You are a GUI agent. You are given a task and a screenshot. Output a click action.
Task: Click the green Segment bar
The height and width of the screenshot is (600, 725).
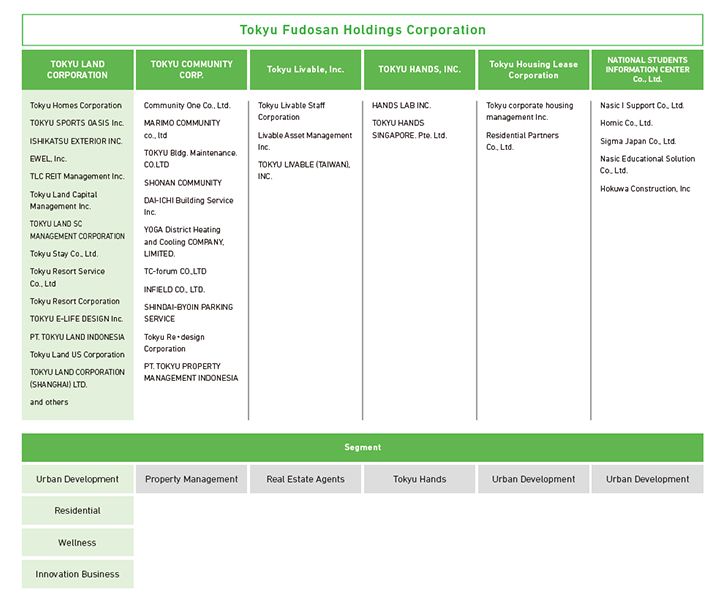362,447
